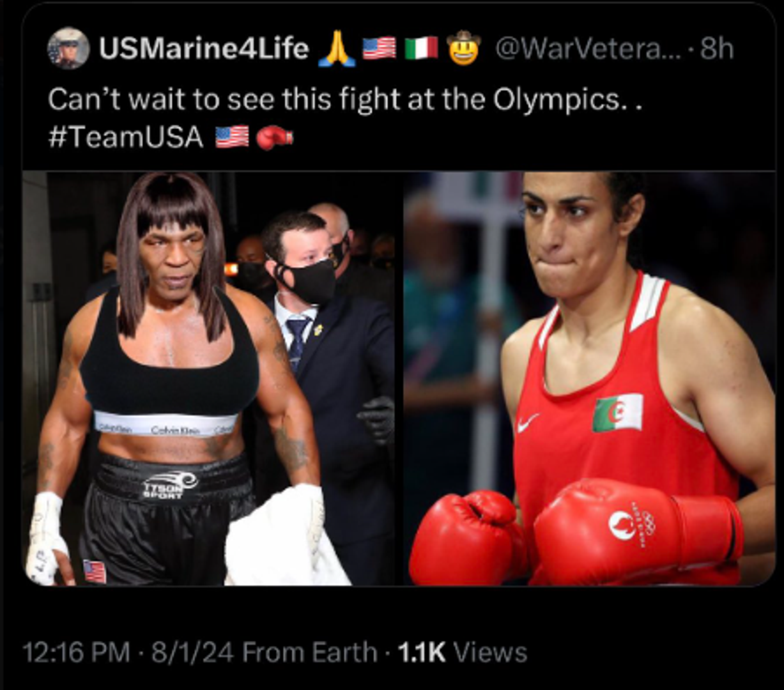Click the US flag emoji beside the name

pyautogui.click(x=380, y=49)
